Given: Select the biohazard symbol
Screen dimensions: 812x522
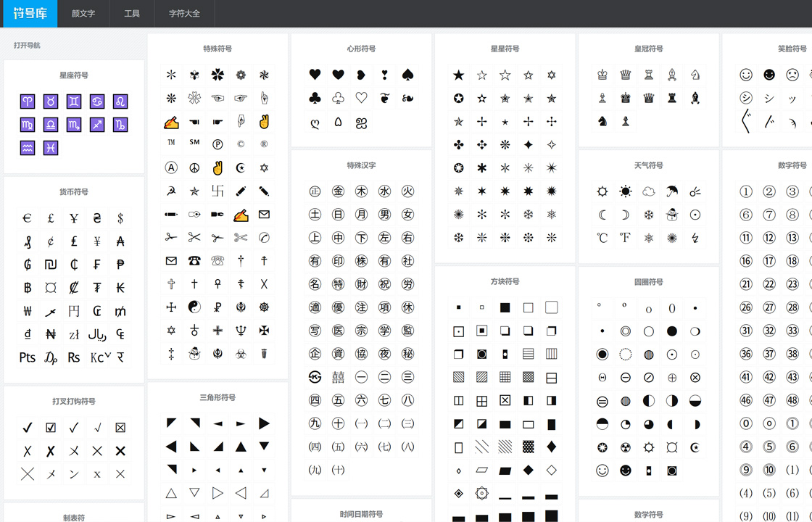Looking at the screenshot, I should point(241,355).
